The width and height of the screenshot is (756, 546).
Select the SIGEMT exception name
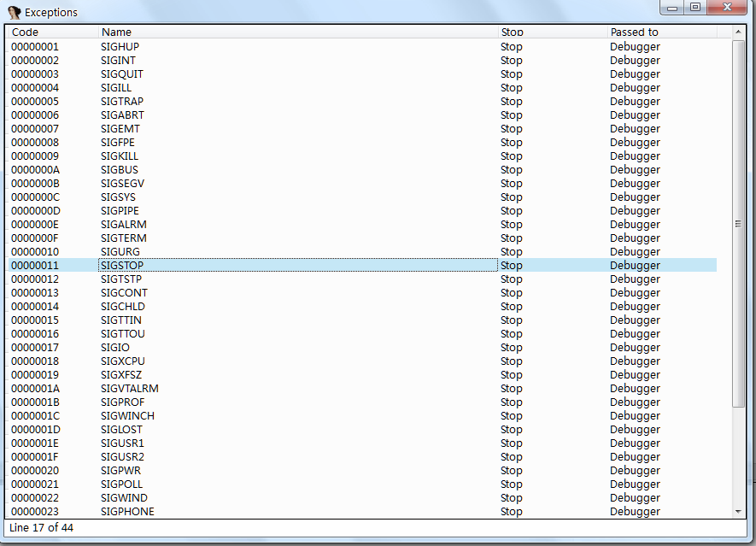point(120,129)
